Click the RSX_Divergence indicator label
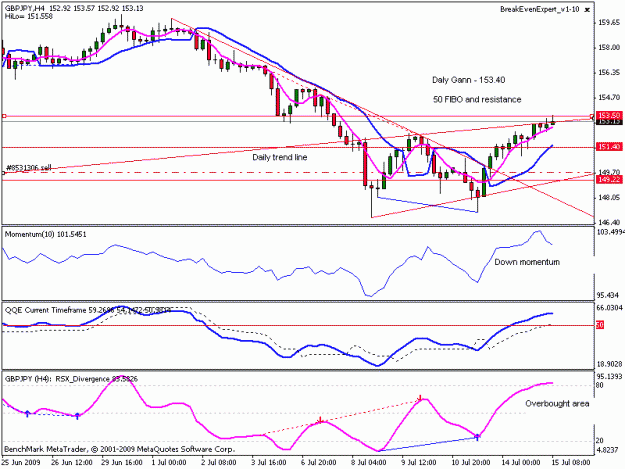 pos(96,379)
